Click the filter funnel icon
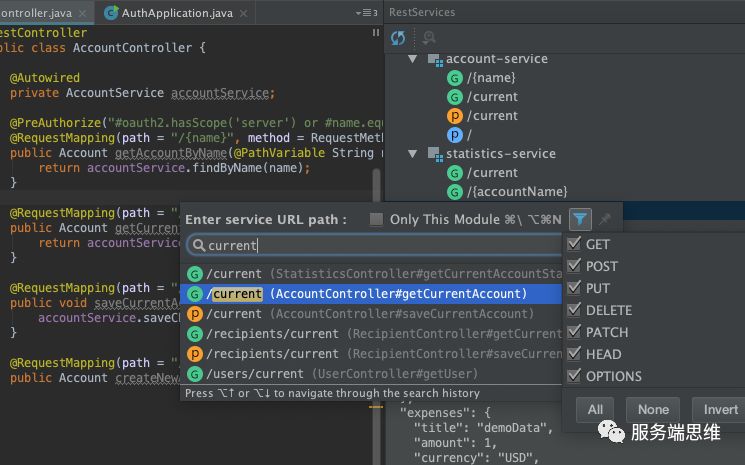This screenshot has height=465, width=745. pyautogui.click(x=579, y=219)
